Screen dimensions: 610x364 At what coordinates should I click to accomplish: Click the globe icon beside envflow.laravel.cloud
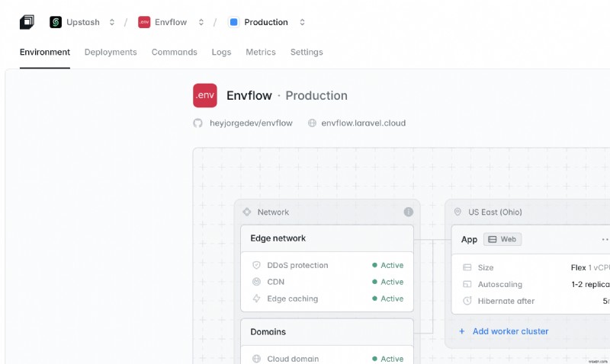[312, 123]
